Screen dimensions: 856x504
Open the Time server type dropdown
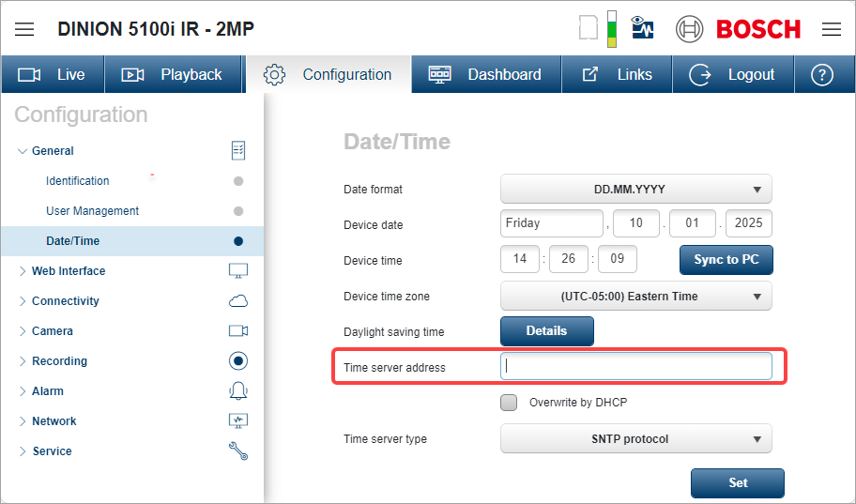pyautogui.click(x=635, y=438)
